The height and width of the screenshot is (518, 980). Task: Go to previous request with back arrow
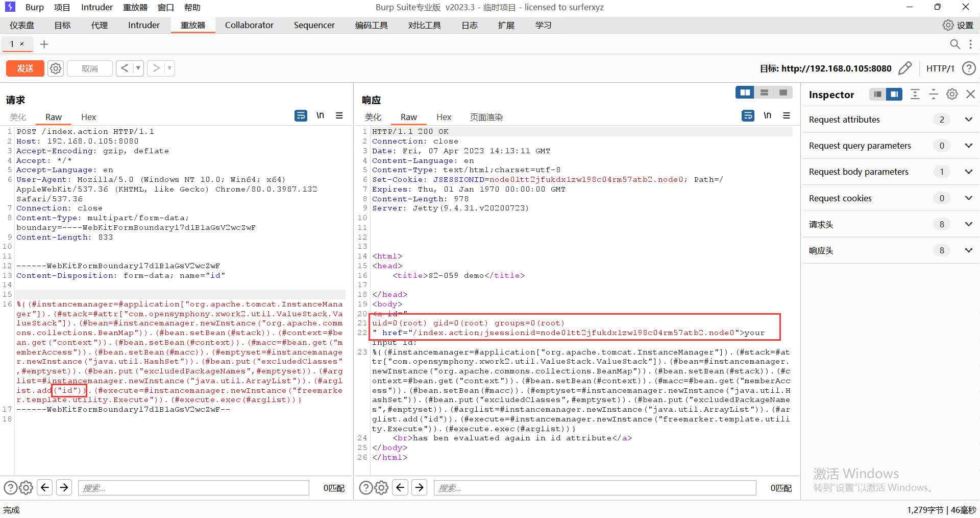point(125,68)
